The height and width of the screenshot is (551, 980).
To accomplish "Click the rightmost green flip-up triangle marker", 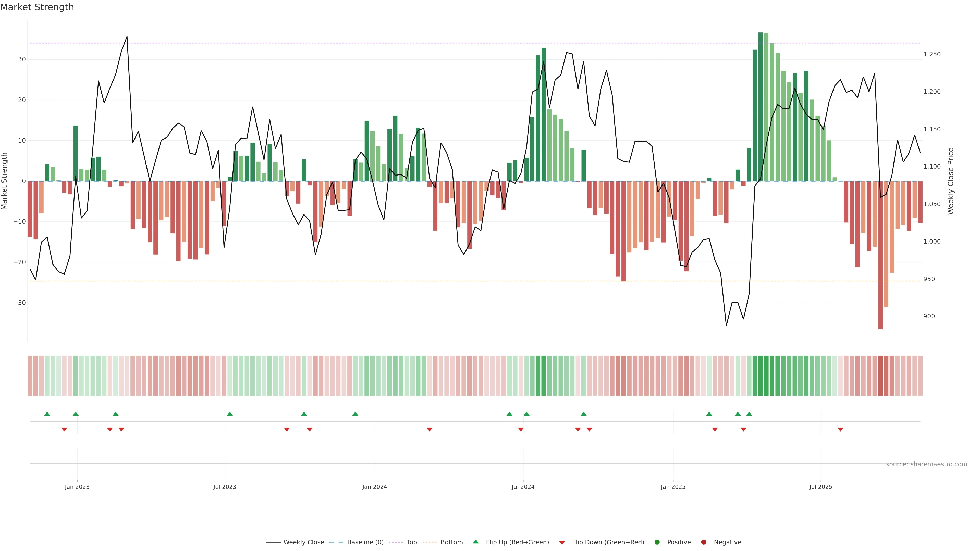I will pos(749,414).
